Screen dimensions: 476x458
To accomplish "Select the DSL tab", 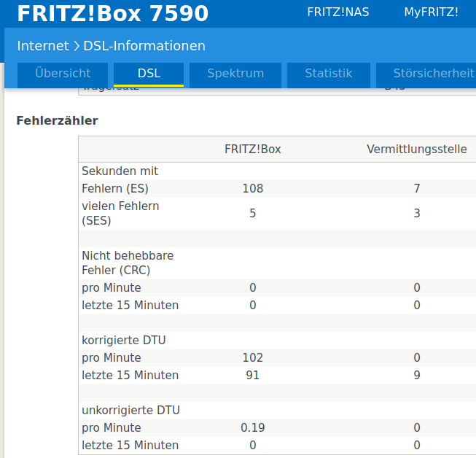I will coord(149,75).
